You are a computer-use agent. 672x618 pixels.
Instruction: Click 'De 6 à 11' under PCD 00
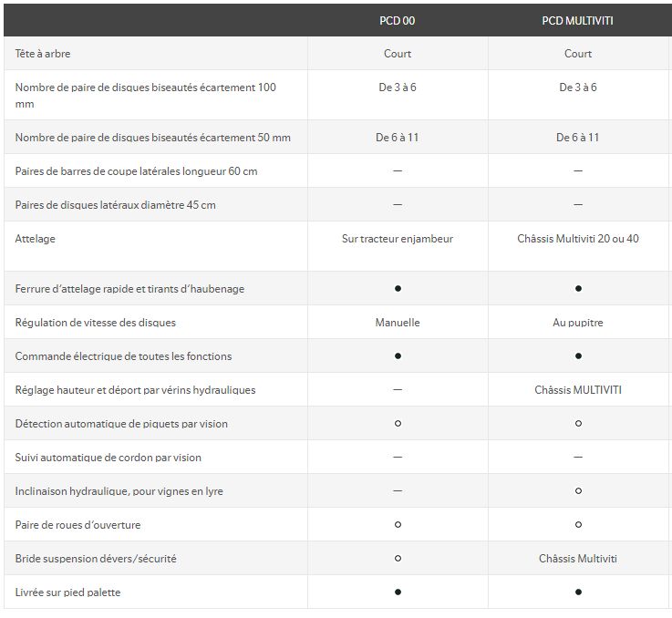point(398,138)
